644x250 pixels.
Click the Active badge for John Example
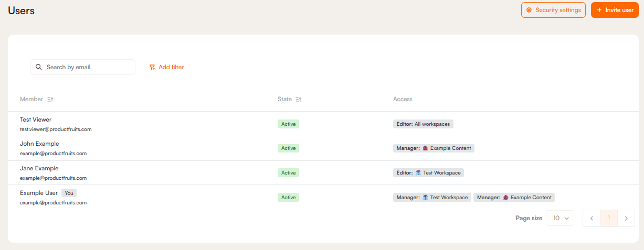[288, 148]
